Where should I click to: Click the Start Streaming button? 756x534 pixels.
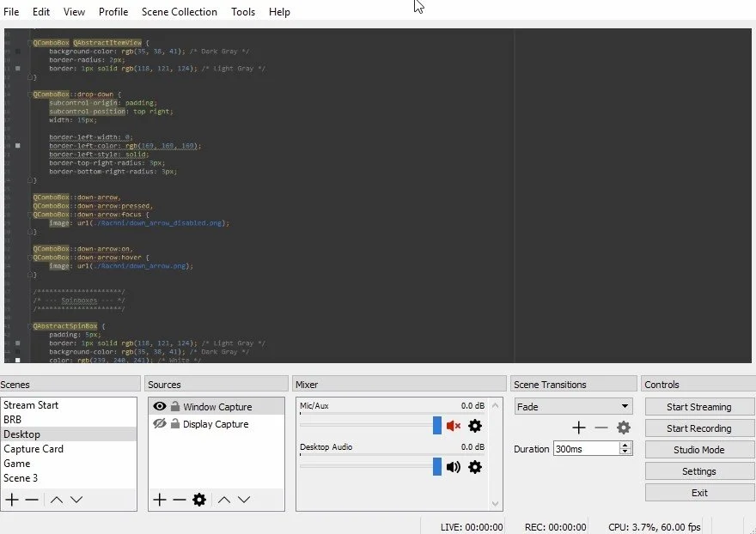pyautogui.click(x=698, y=407)
